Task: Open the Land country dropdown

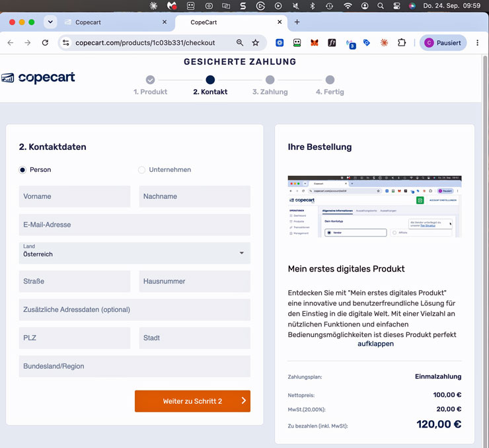Action: coord(134,253)
